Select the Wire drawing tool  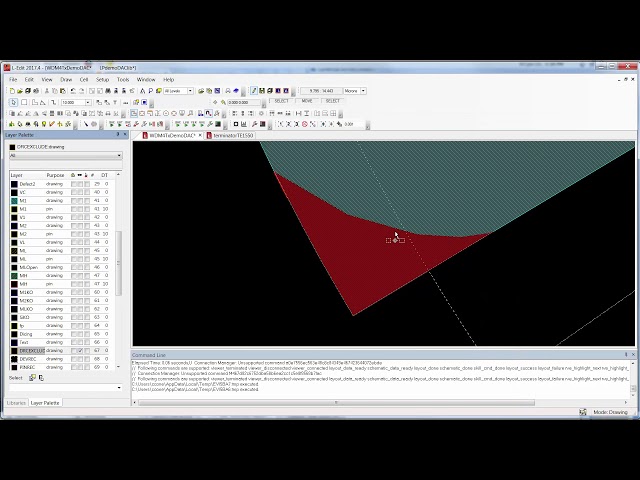[x=53, y=102]
